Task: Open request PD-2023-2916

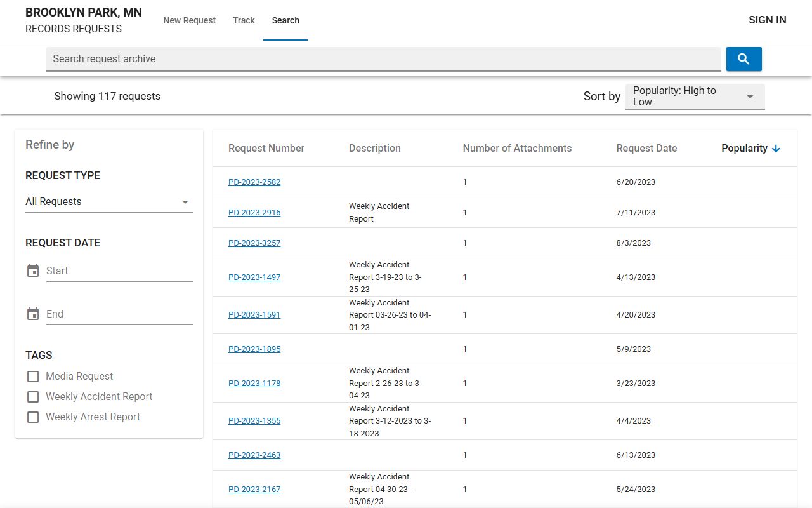Action: pyautogui.click(x=254, y=213)
